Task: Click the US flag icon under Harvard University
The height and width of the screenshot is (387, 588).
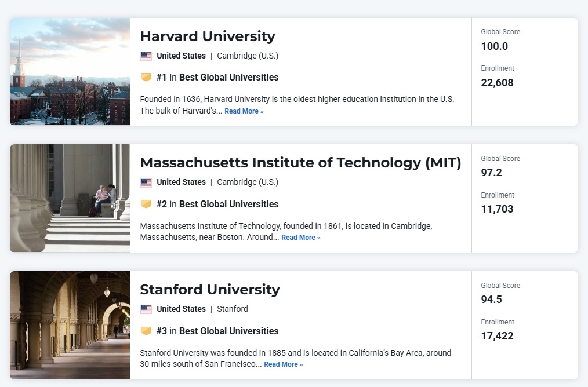Action: [x=146, y=56]
